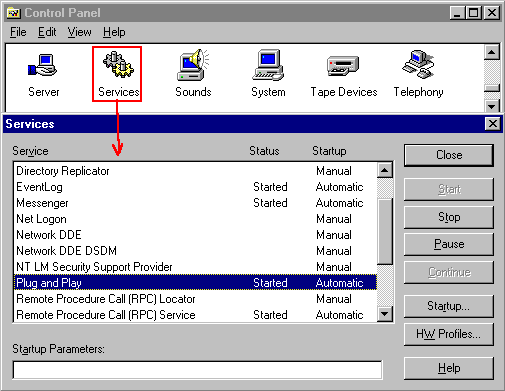Select the EventLog service row
505x391 pixels.
(195, 187)
